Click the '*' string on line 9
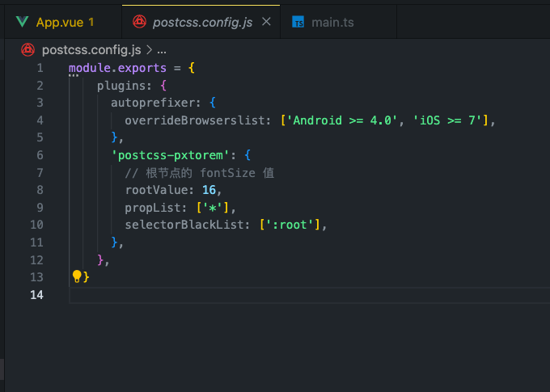This screenshot has width=550, height=392. [212, 208]
